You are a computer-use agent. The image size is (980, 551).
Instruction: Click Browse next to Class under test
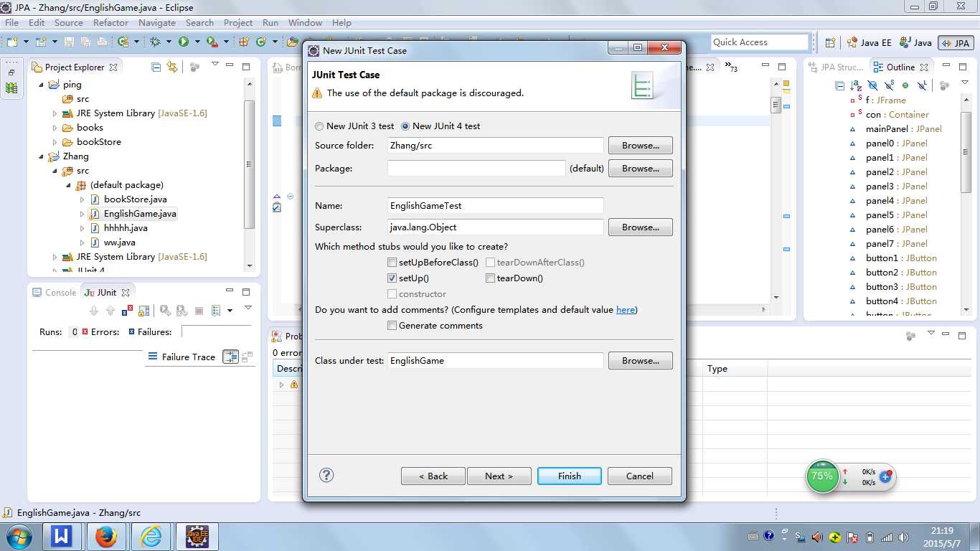(x=641, y=361)
